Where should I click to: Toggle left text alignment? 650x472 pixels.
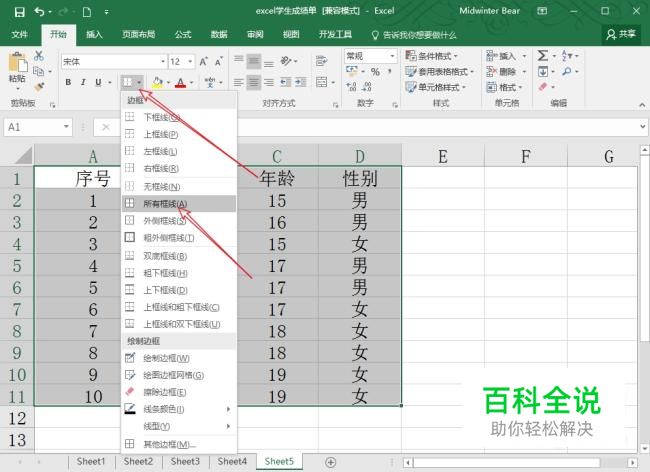[x=238, y=82]
